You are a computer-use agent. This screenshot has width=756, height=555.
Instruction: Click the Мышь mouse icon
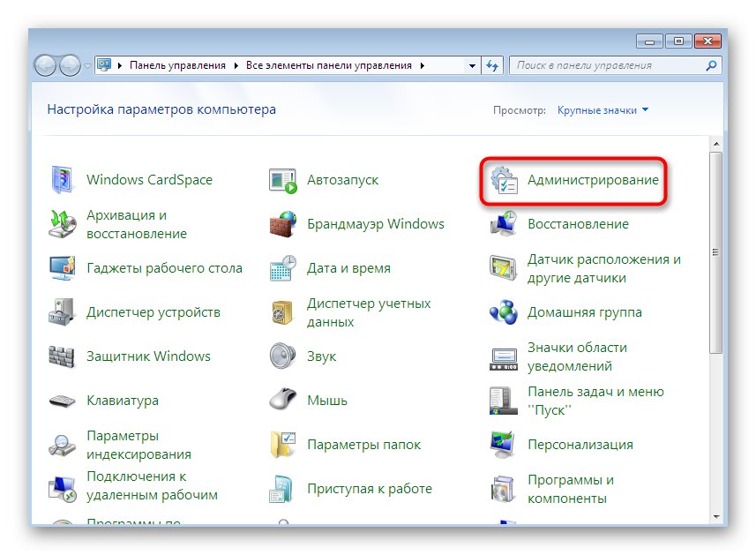click(x=282, y=399)
